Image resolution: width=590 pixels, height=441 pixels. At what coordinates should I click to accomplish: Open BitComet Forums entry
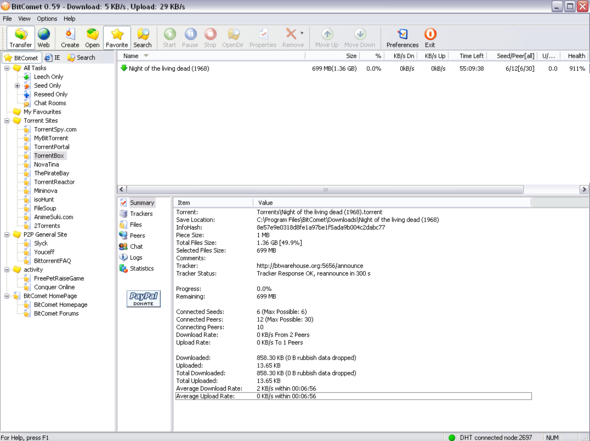pos(56,313)
